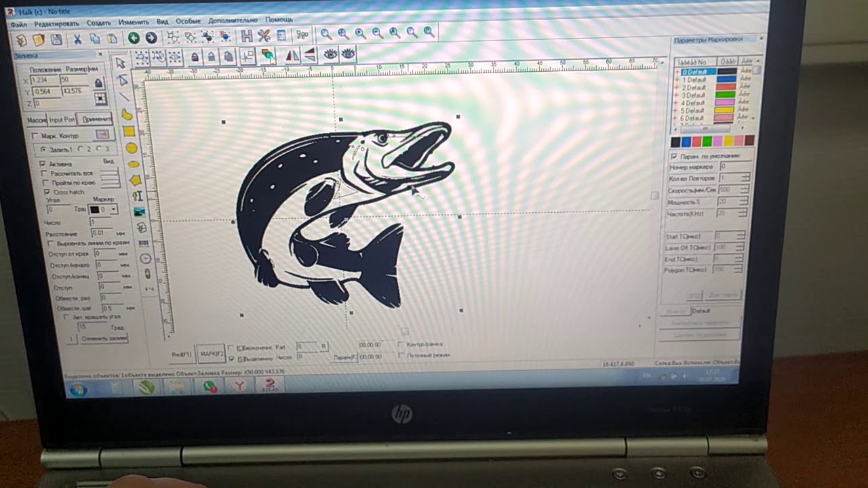Screen dimensions: 868x488
Task: Select the Barcode tool
Action: [143, 242]
